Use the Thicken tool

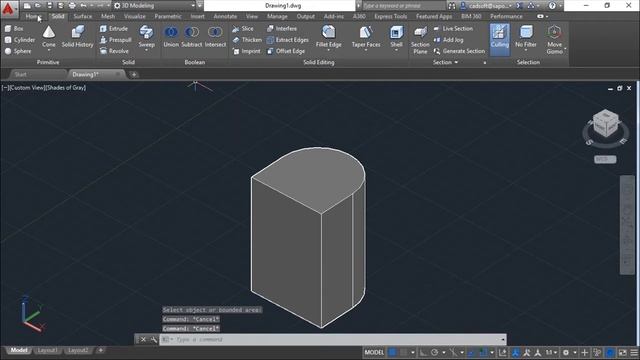[x=247, y=40]
